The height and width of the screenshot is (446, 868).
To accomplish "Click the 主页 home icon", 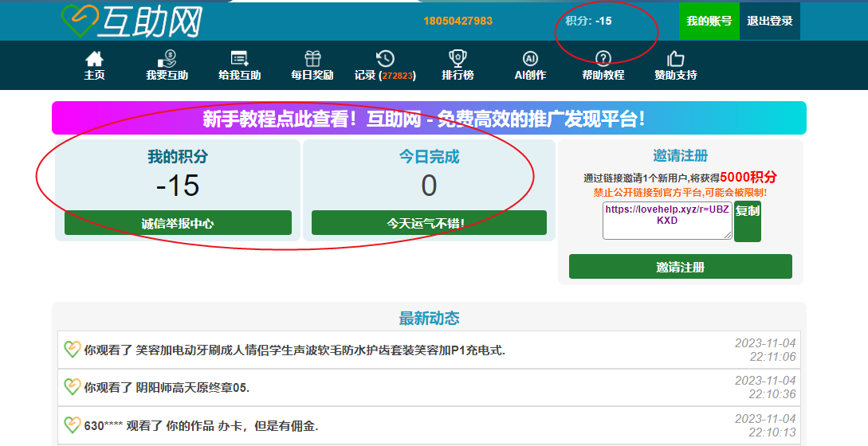I will coord(94,58).
